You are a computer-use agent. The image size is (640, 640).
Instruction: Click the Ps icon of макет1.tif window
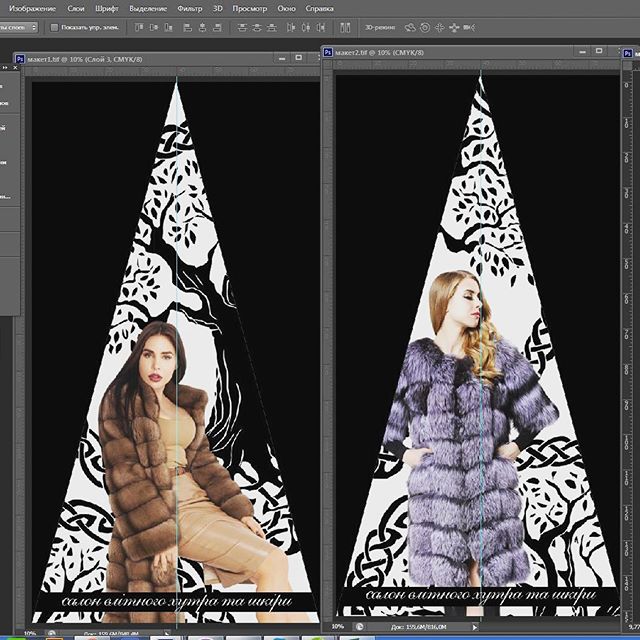pyautogui.click(x=20, y=59)
